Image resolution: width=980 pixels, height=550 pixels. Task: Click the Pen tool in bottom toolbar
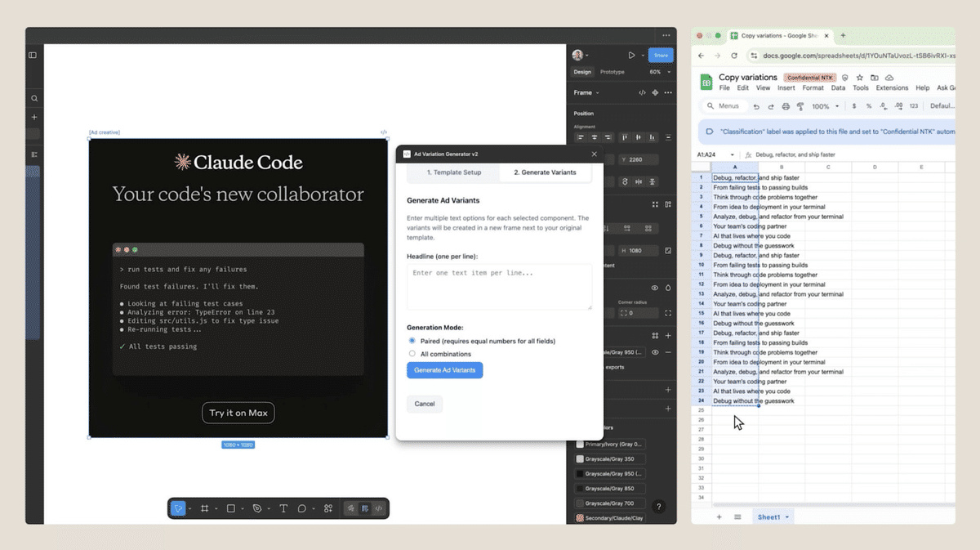256,508
